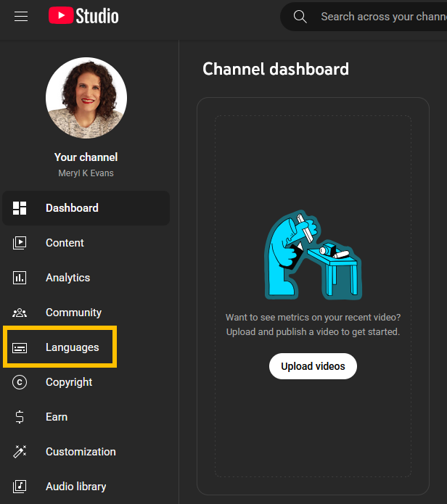Click the Earn dollar sign icon

(20, 417)
